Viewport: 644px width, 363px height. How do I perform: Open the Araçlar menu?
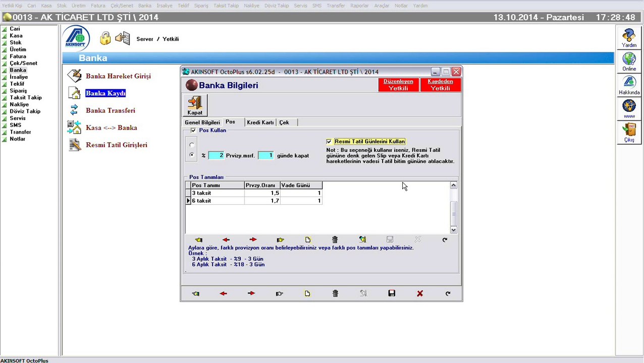[382, 6]
